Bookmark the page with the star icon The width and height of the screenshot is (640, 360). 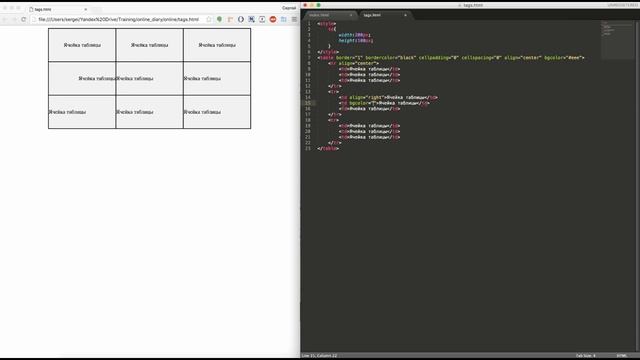[x=209, y=19]
